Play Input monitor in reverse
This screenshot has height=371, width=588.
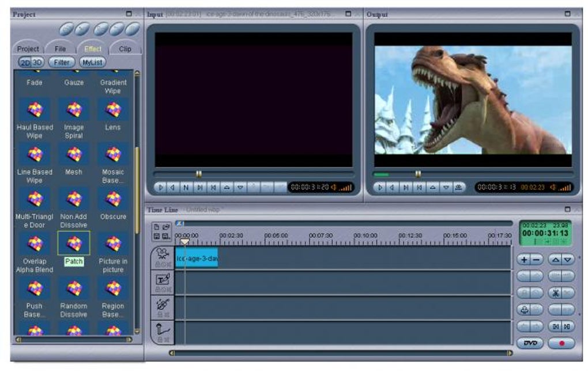(x=172, y=187)
